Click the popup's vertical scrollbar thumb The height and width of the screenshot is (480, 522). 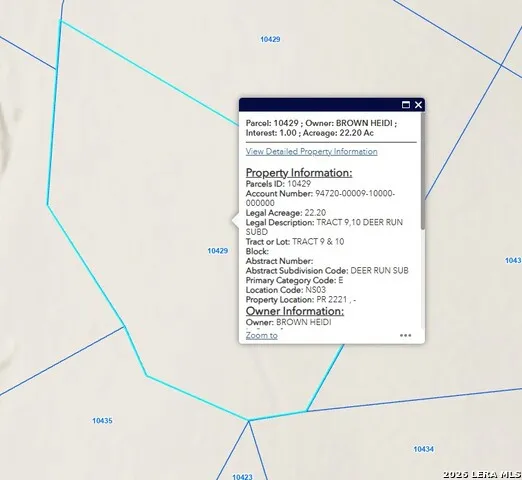click(423, 170)
